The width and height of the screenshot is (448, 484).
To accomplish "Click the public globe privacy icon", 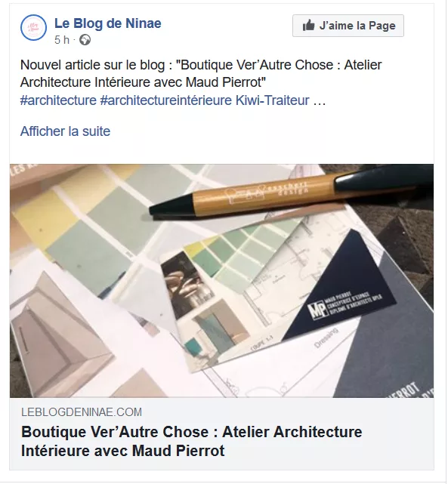I will pos(85,40).
